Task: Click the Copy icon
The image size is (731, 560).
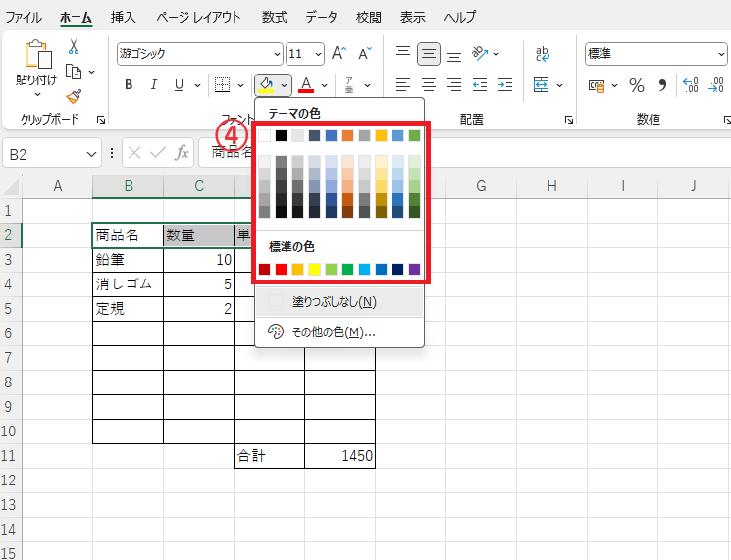Action: pyautogui.click(x=74, y=72)
